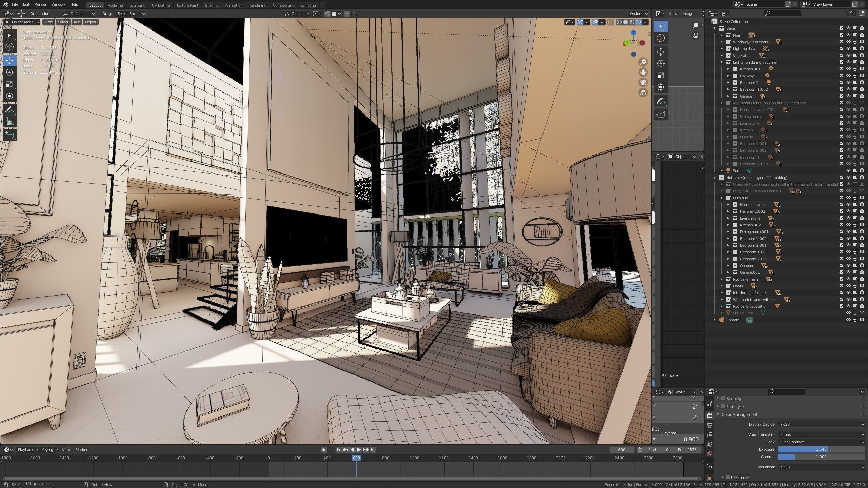Image resolution: width=868 pixels, height=488 pixels.
Task: Hide the Vegetation collection in viewport
Action: point(848,56)
